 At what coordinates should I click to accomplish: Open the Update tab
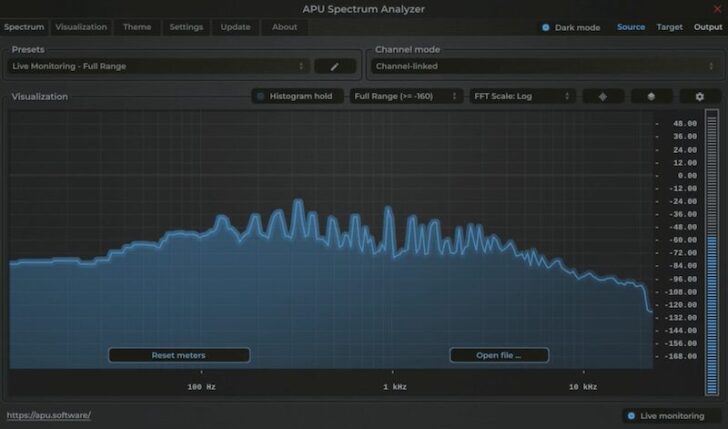click(x=235, y=27)
